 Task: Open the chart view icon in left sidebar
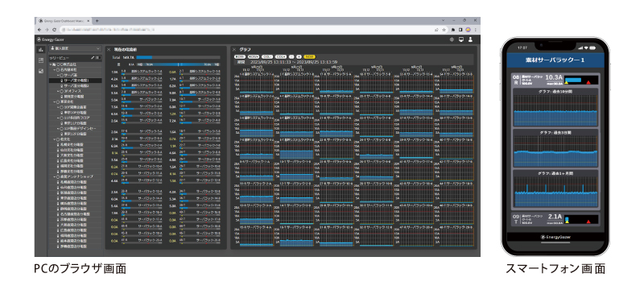(x=41, y=49)
